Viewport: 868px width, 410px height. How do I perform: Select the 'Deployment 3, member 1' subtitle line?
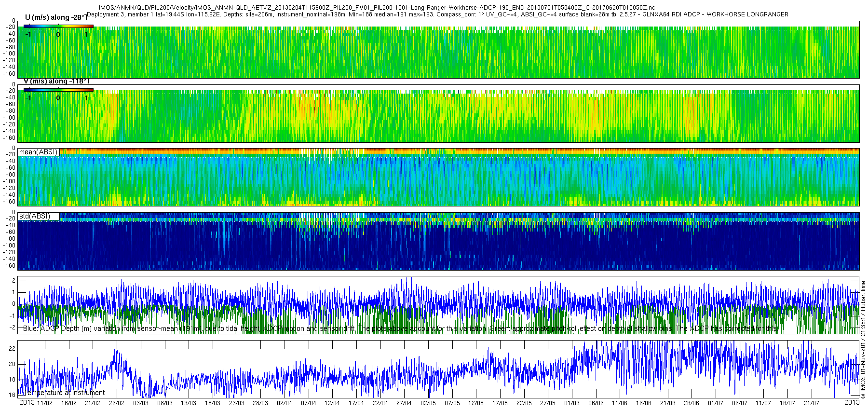(x=437, y=14)
